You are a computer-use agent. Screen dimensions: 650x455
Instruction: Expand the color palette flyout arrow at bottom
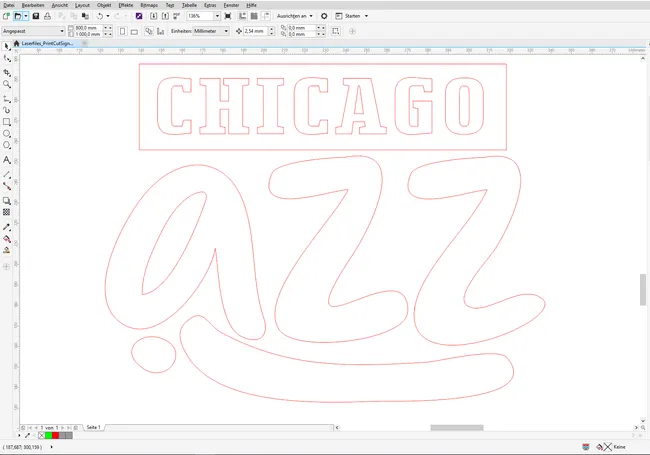coord(19,436)
